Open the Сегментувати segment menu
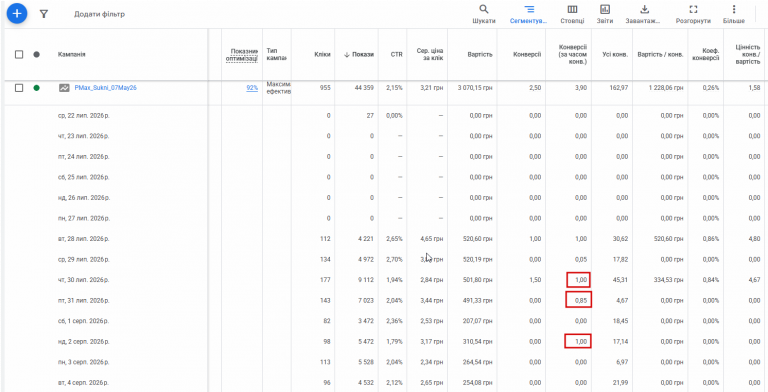 point(529,14)
